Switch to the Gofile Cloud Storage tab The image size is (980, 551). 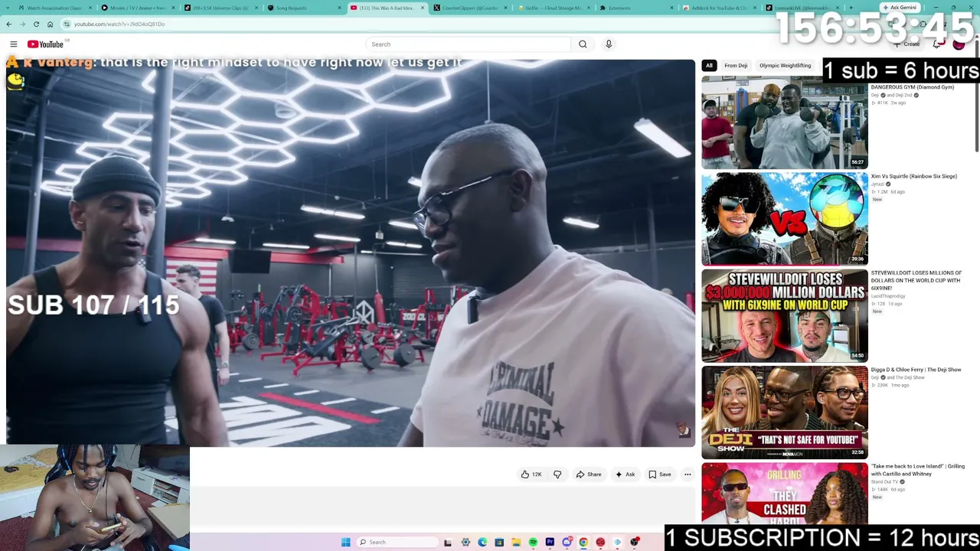tap(552, 8)
